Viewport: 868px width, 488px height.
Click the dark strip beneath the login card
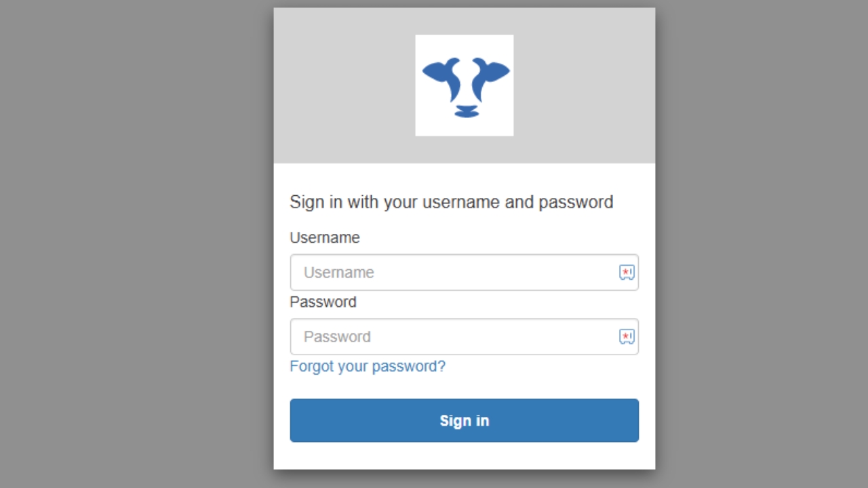465,479
